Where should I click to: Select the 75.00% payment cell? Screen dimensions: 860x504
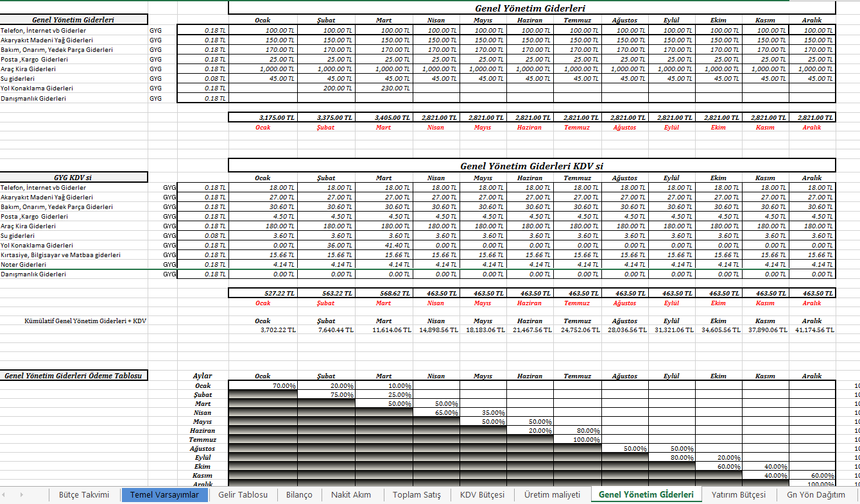click(326, 395)
